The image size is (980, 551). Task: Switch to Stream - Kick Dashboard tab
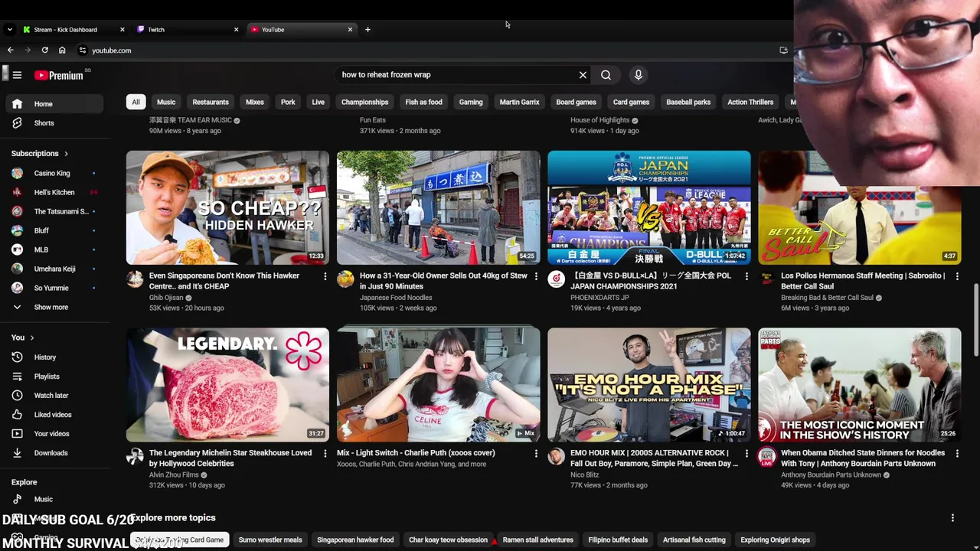point(73,30)
